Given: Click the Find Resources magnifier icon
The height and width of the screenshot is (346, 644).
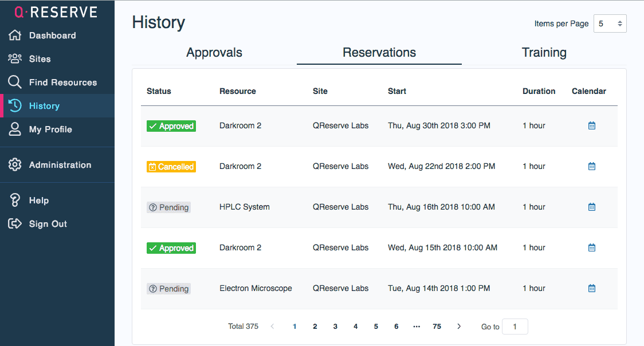Looking at the screenshot, I should 15,82.
